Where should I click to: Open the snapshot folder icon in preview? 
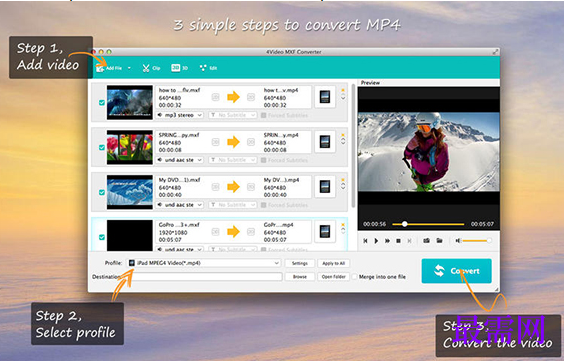point(439,241)
